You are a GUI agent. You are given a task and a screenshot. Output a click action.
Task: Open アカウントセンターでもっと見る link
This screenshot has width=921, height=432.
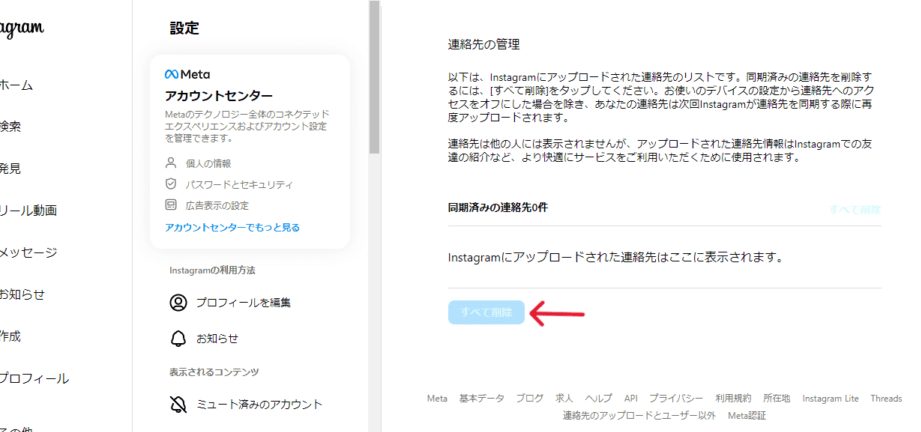[232, 227]
